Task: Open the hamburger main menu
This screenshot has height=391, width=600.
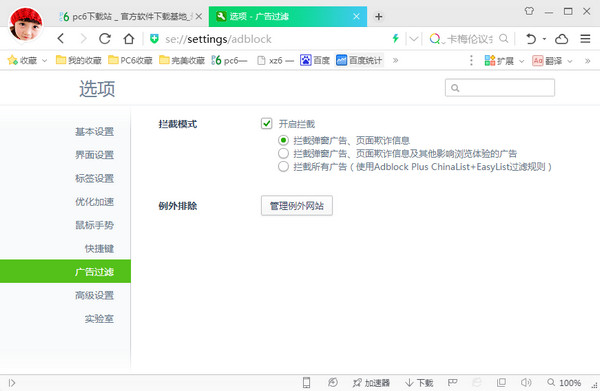Action: [x=585, y=39]
